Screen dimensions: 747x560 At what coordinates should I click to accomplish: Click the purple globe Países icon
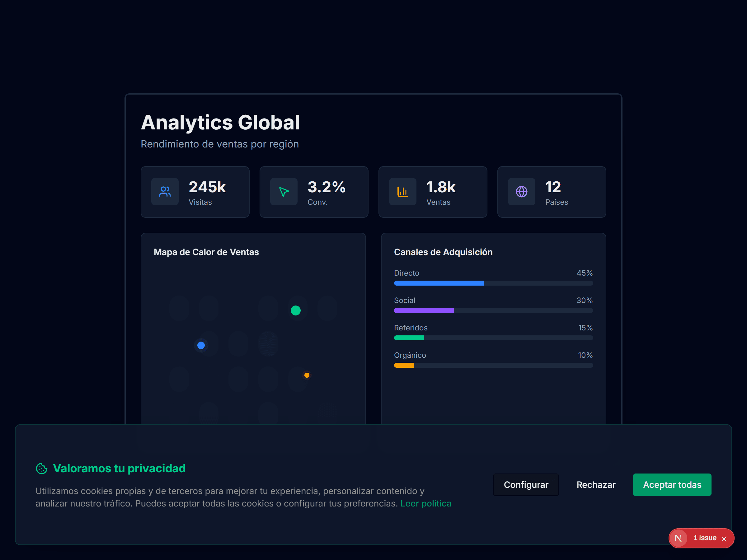point(521,192)
